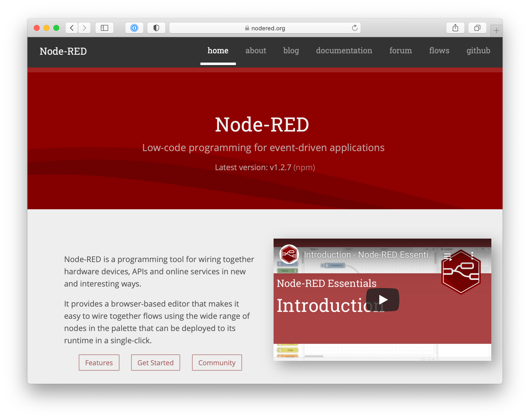This screenshot has width=530, height=420.
Task: Open the video playlist queue icon
Action: click(x=447, y=257)
